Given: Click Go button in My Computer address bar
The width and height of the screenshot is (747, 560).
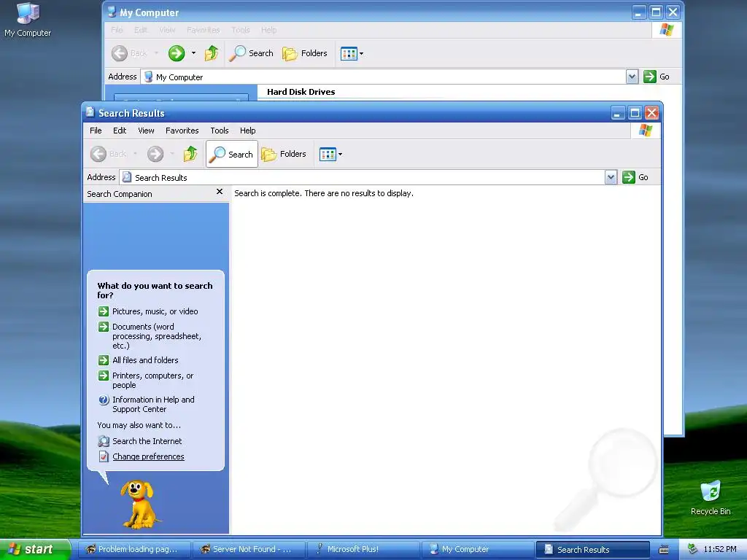Looking at the screenshot, I should [x=657, y=77].
